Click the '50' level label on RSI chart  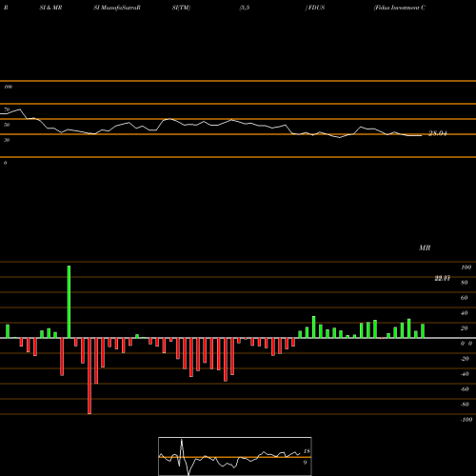pyautogui.click(x=7, y=125)
